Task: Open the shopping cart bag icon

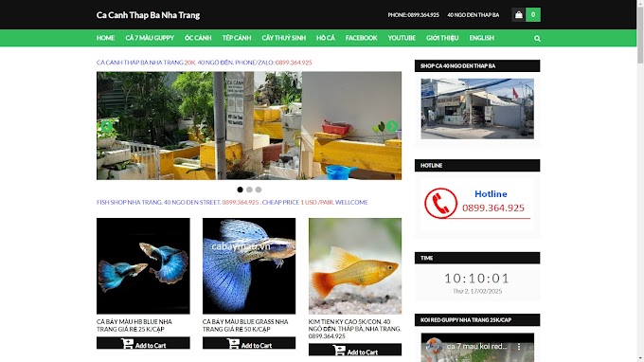Action: click(x=518, y=15)
